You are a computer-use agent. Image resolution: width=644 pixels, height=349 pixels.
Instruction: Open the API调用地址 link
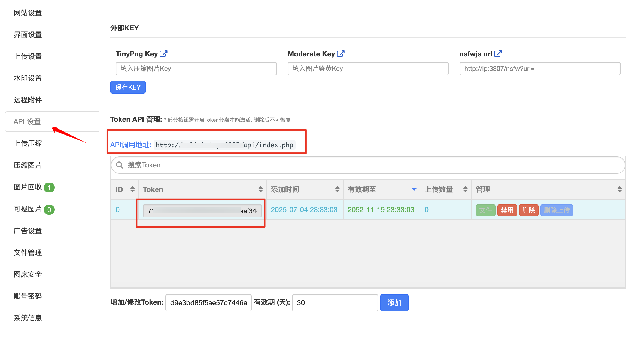(130, 145)
